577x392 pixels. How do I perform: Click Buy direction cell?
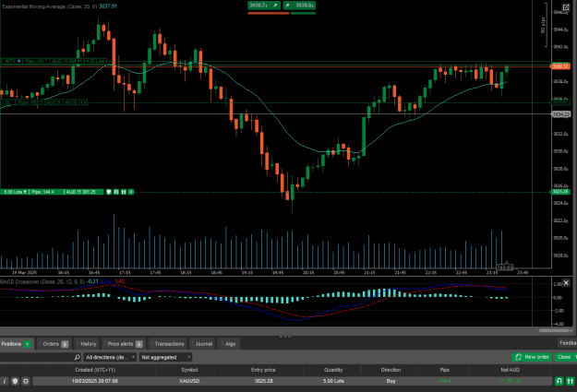click(x=391, y=381)
